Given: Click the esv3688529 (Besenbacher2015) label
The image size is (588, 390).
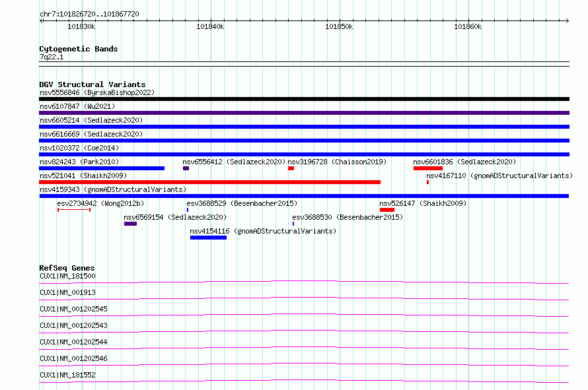Looking at the screenshot, I should point(242,203).
